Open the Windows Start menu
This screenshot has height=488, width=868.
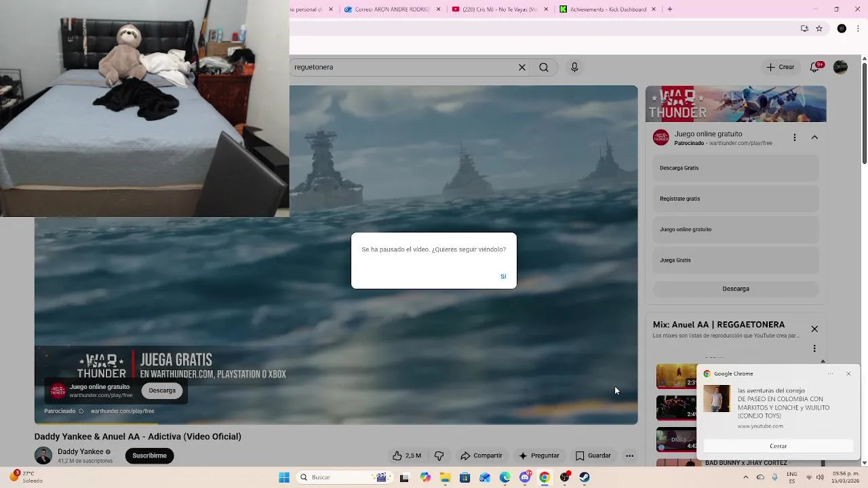pos(284,477)
